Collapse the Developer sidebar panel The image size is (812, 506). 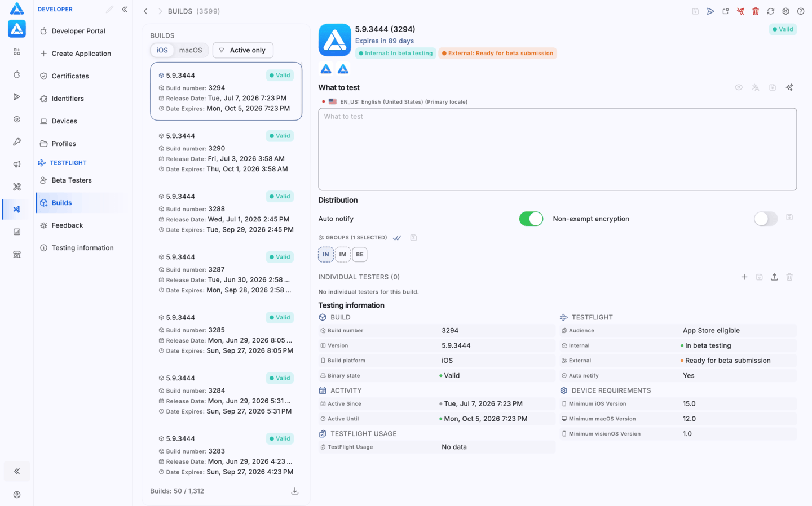(x=125, y=10)
